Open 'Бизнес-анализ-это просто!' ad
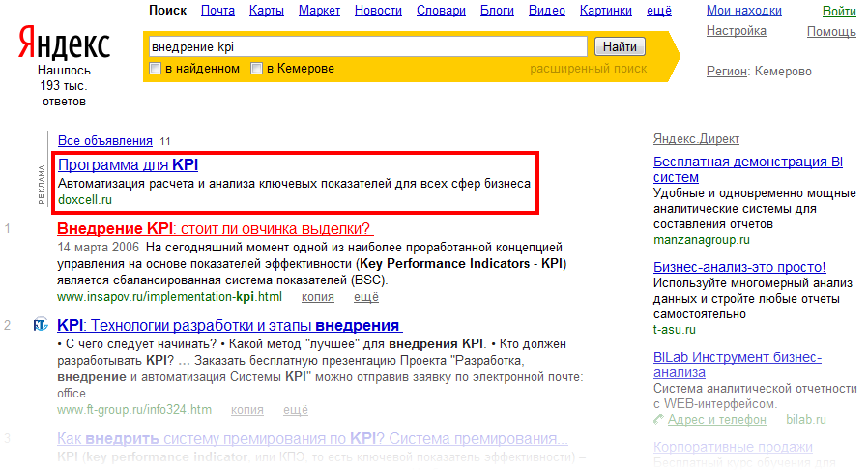This screenshot has height=471, width=868. coord(739,267)
